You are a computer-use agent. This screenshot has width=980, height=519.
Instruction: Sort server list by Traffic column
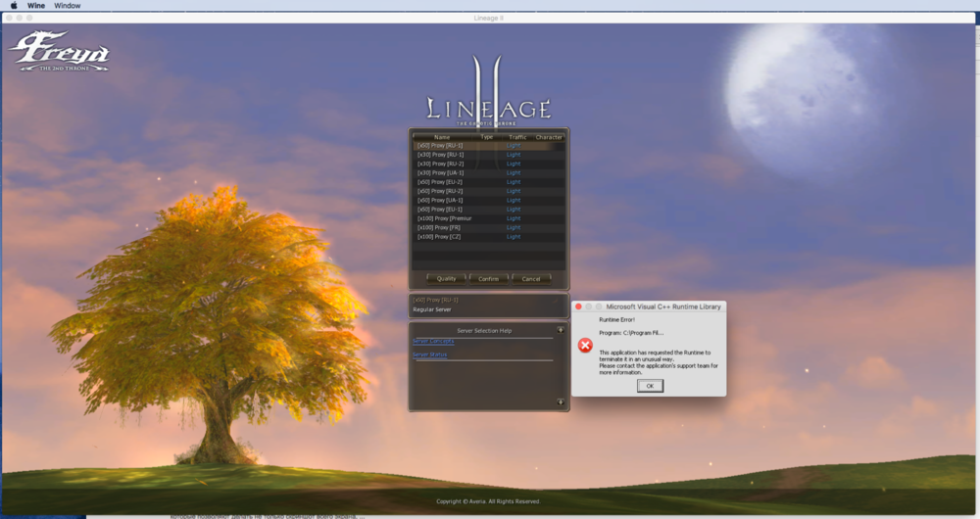(x=517, y=137)
